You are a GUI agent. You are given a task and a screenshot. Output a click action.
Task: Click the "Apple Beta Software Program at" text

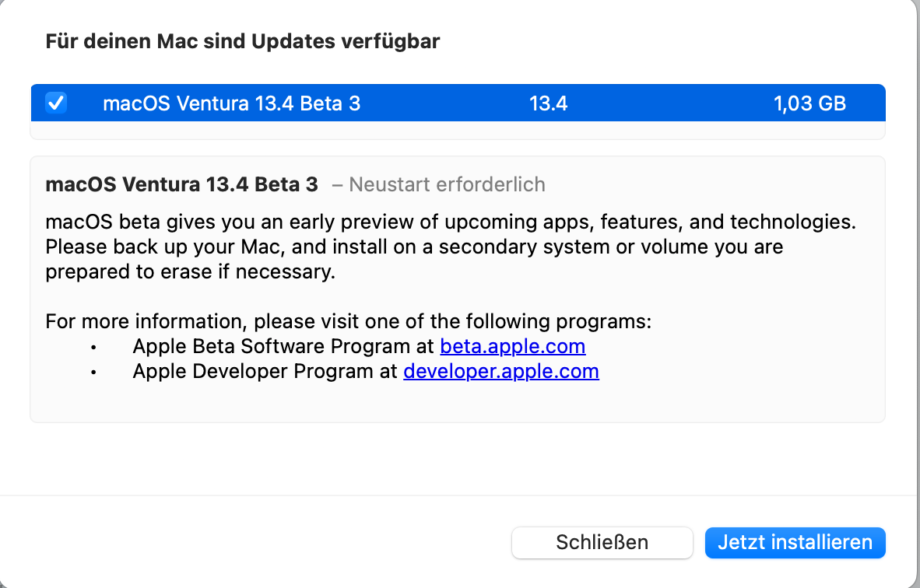point(283,346)
